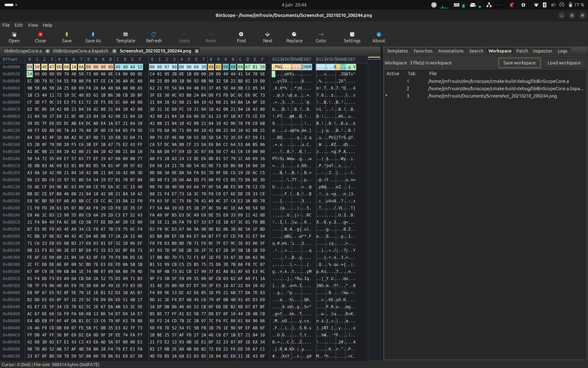The width and height of the screenshot is (588, 368).
Task: Click the offset label 0x00100
Action: (x=11, y=123)
